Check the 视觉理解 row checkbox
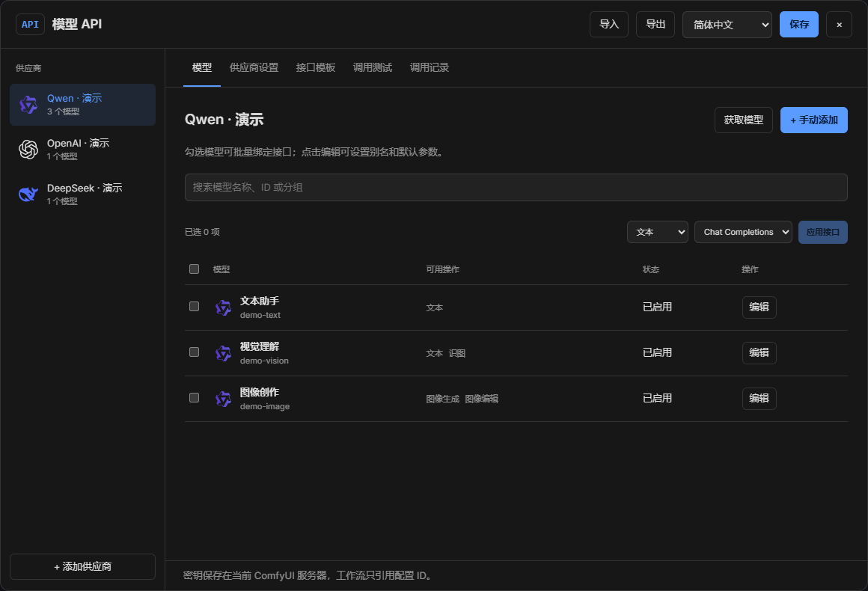This screenshot has width=868, height=591. click(194, 352)
